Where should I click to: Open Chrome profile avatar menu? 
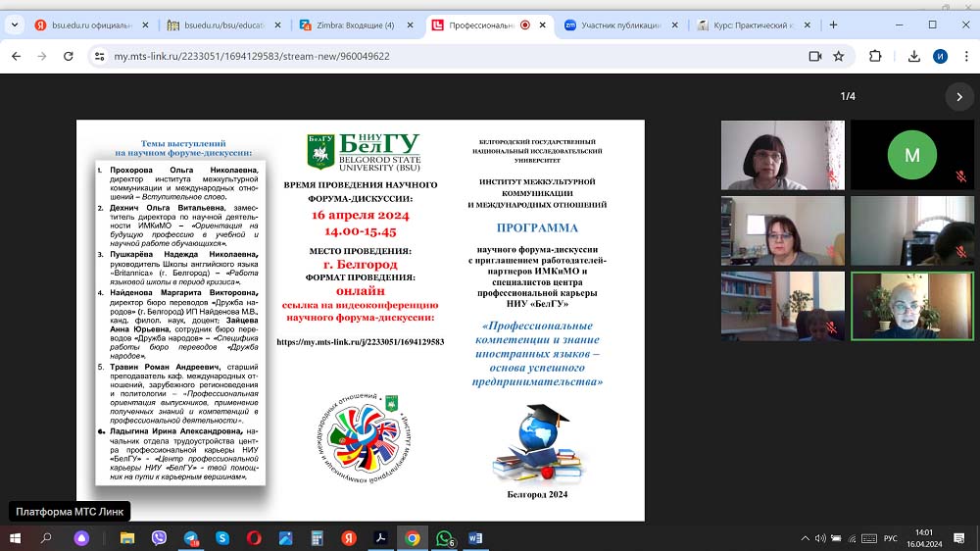click(941, 57)
